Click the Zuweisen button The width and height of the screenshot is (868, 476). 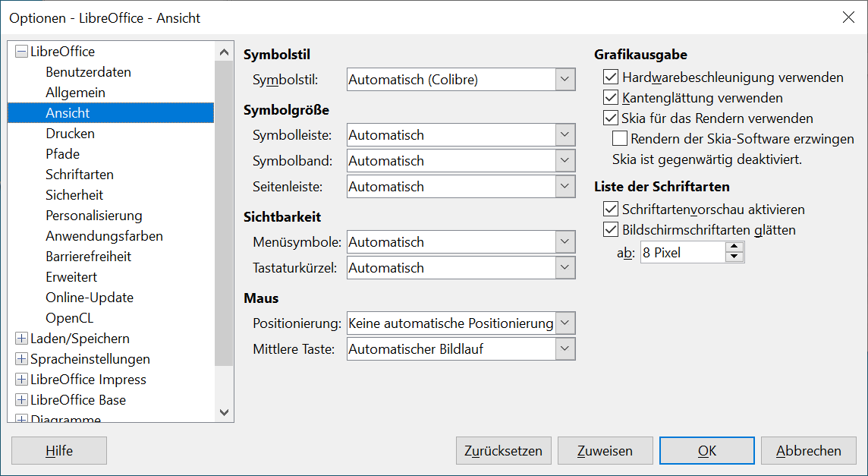[605, 450]
